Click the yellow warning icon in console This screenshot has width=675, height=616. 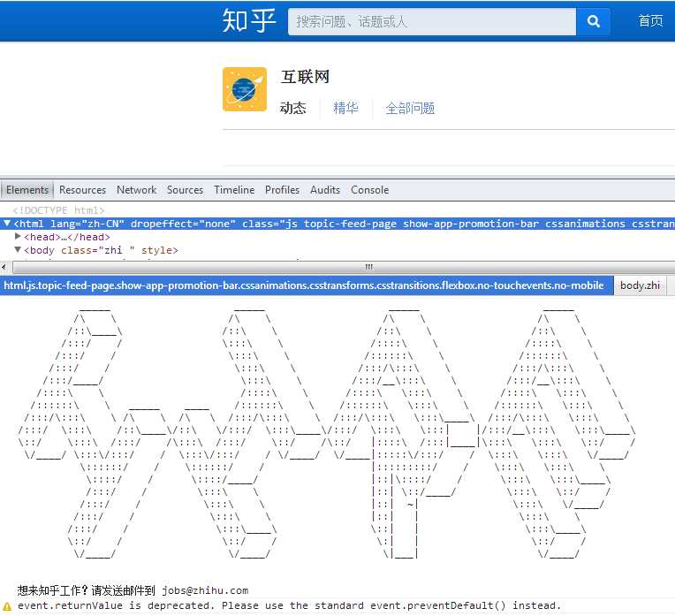pyautogui.click(x=7, y=606)
